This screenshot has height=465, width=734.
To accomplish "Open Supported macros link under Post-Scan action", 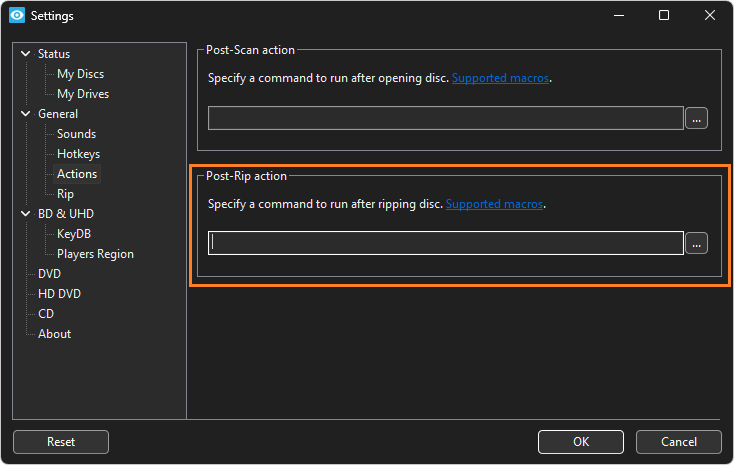I will click(500, 78).
